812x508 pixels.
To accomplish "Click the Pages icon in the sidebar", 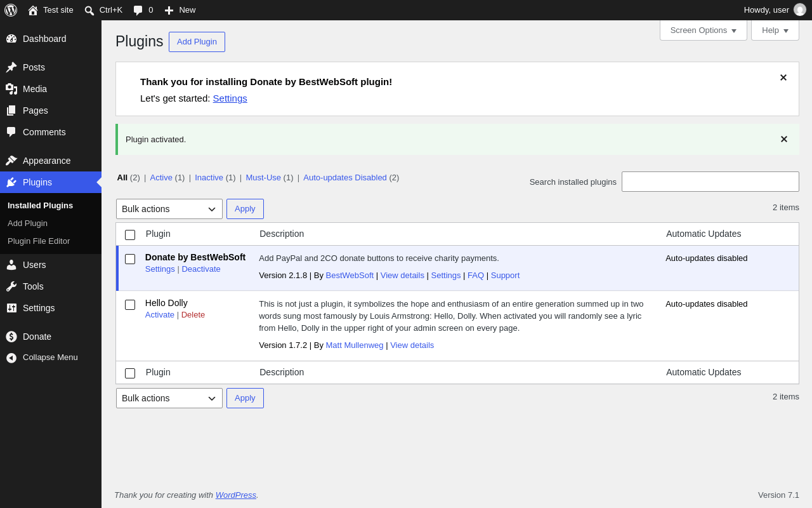I will pyautogui.click(x=11, y=110).
